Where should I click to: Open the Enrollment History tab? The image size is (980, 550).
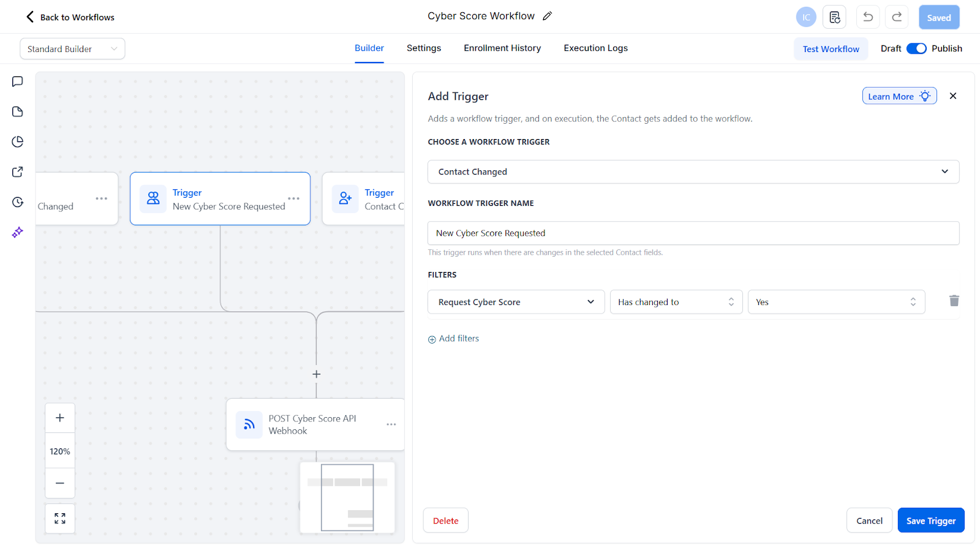click(x=502, y=48)
